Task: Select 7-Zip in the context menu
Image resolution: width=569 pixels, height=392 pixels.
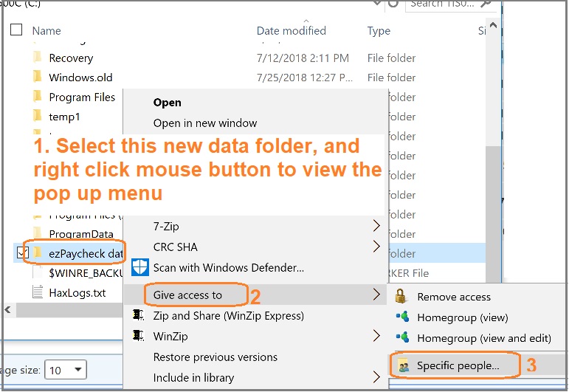Action: click(x=166, y=227)
